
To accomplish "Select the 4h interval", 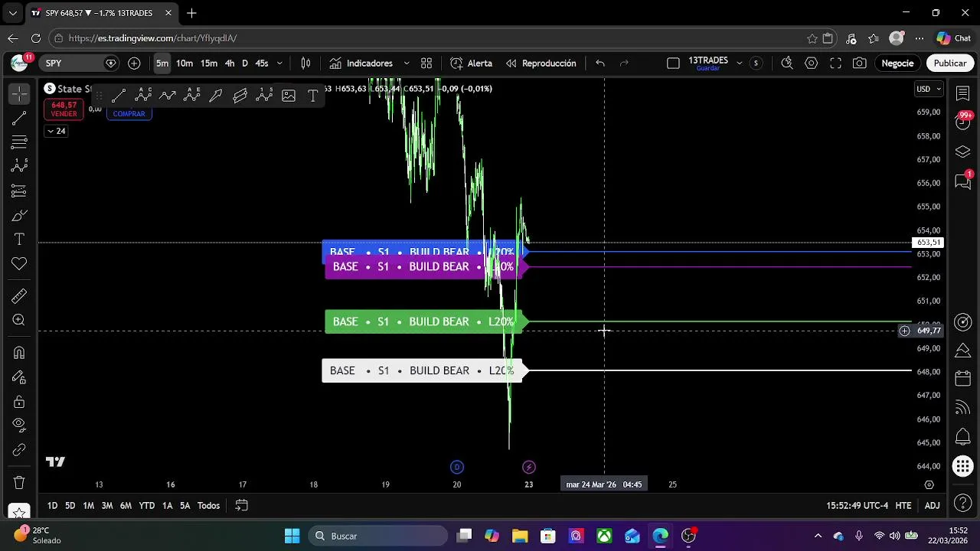I will click(x=229, y=64).
